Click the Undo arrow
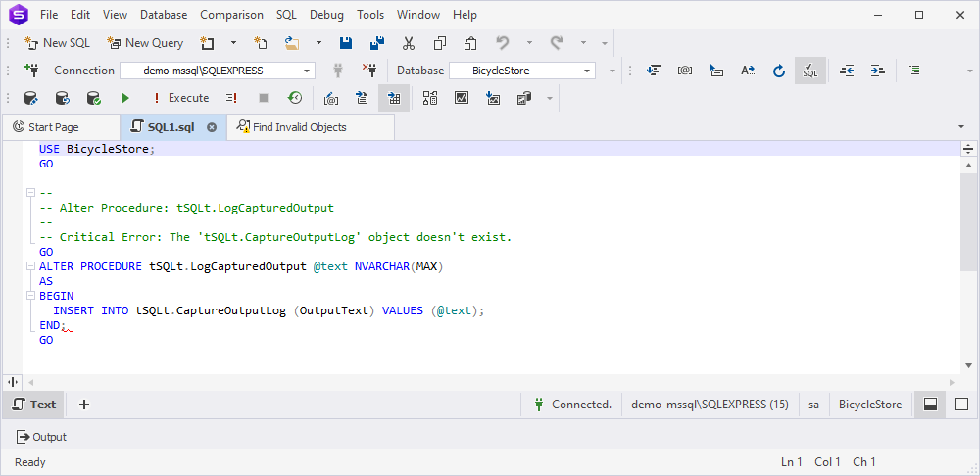 (503, 43)
